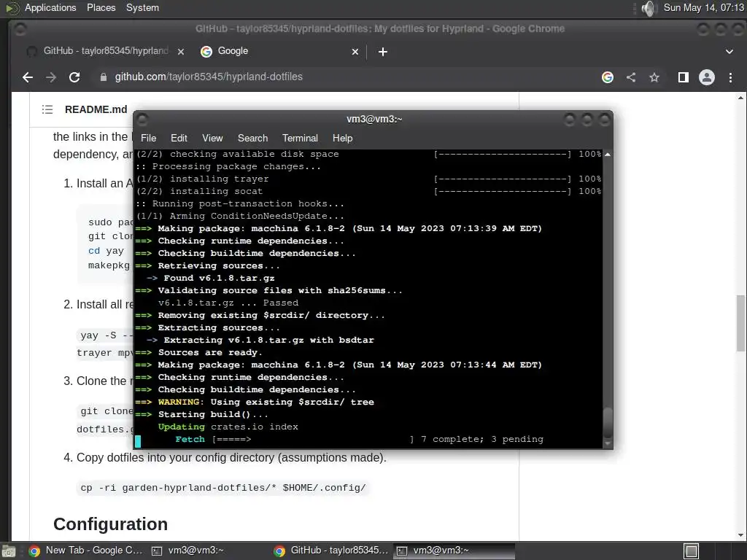Viewport: 747px width, 560px height.
Task: Click the vm3@vm3:~ terminal title bar
Action: pos(373,119)
